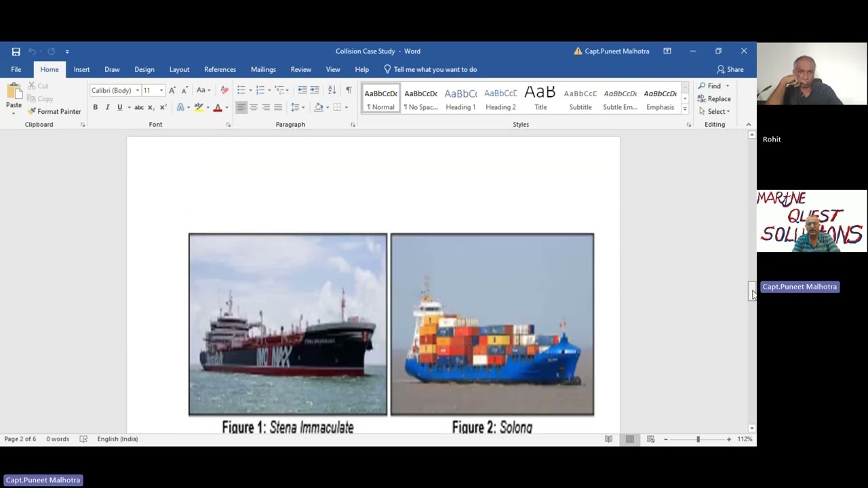Center the text
Viewport: 868px width, 488px height.
(254, 107)
